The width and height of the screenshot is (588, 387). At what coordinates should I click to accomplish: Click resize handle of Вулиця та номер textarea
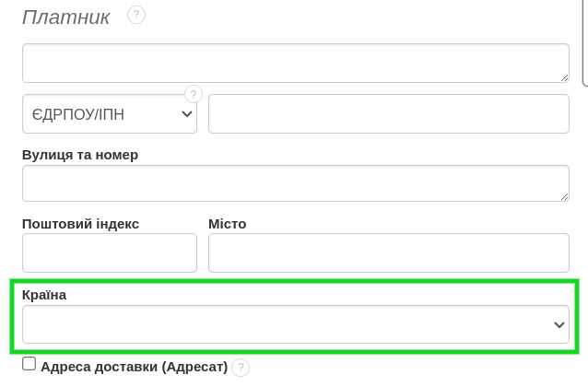(563, 195)
